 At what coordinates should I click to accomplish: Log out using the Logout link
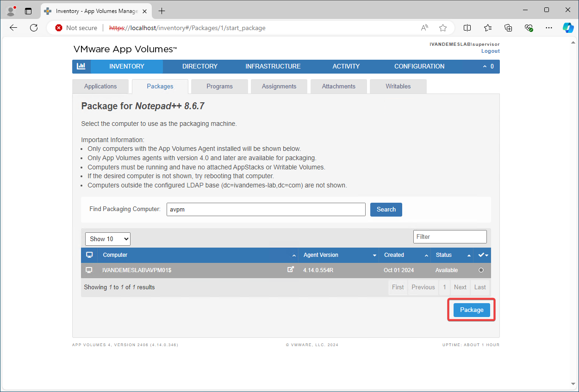[490, 51]
